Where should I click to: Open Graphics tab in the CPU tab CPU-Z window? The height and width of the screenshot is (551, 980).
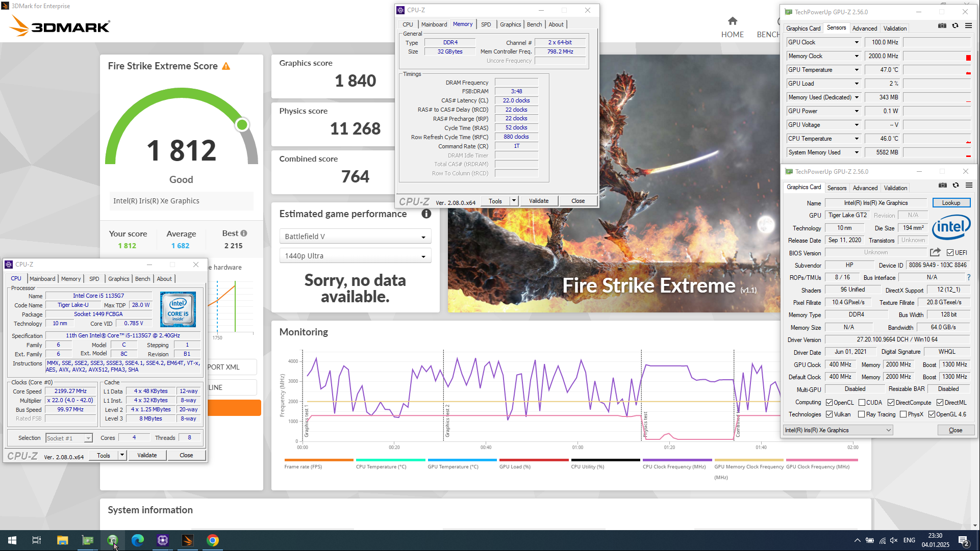118,279
